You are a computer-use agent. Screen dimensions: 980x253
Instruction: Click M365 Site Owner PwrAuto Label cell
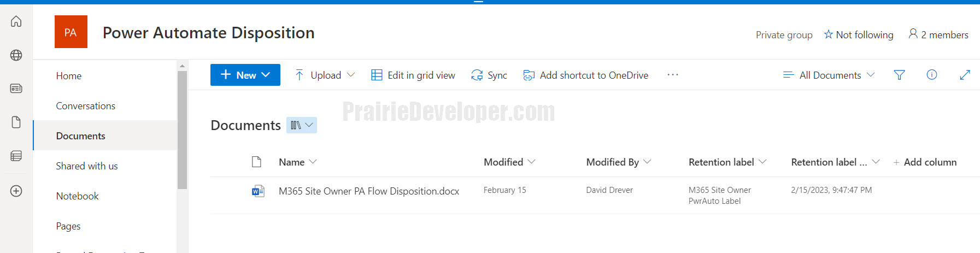720,196
